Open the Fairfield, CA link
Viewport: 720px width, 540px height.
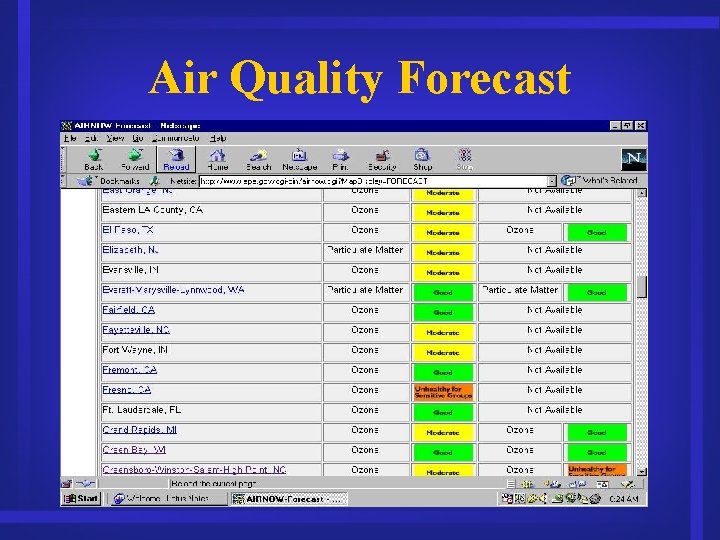[129, 310]
